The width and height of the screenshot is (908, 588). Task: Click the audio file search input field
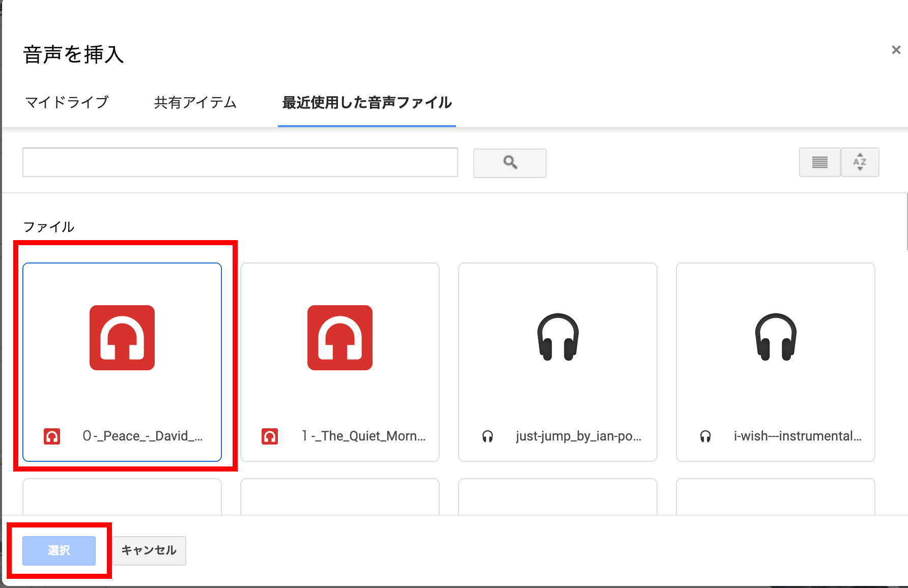[x=240, y=162]
